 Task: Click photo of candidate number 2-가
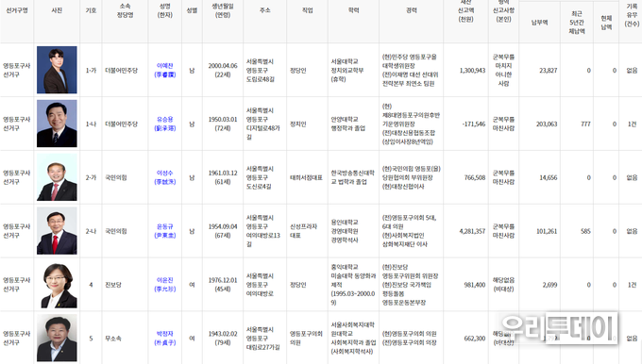[x=57, y=177]
